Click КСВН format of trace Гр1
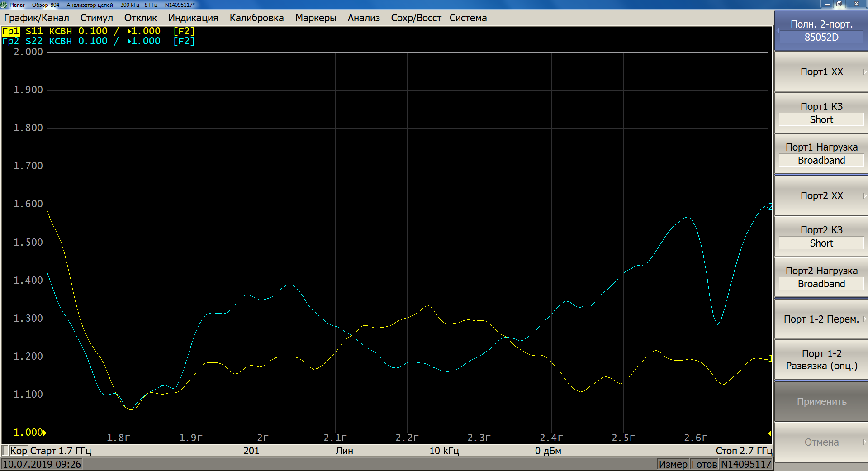The width and height of the screenshot is (868, 471). tap(61, 31)
